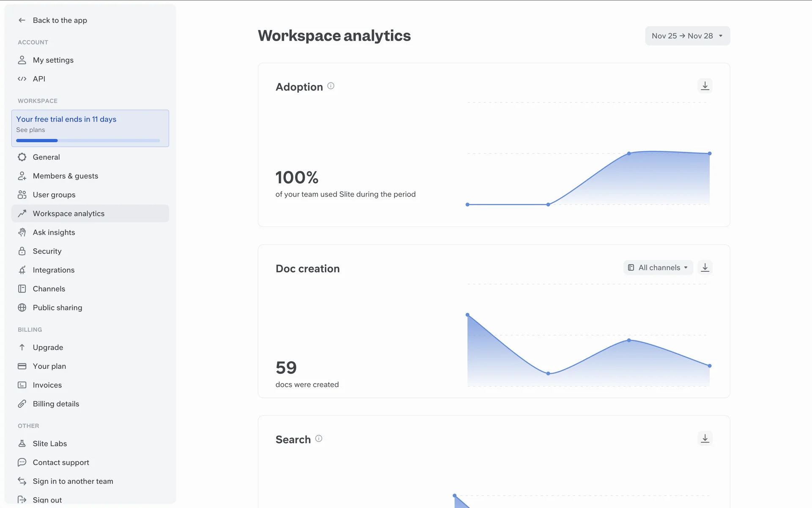The image size is (812, 508).
Task: Open Slite Labs from the sidebar
Action: (x=49, y=444)
